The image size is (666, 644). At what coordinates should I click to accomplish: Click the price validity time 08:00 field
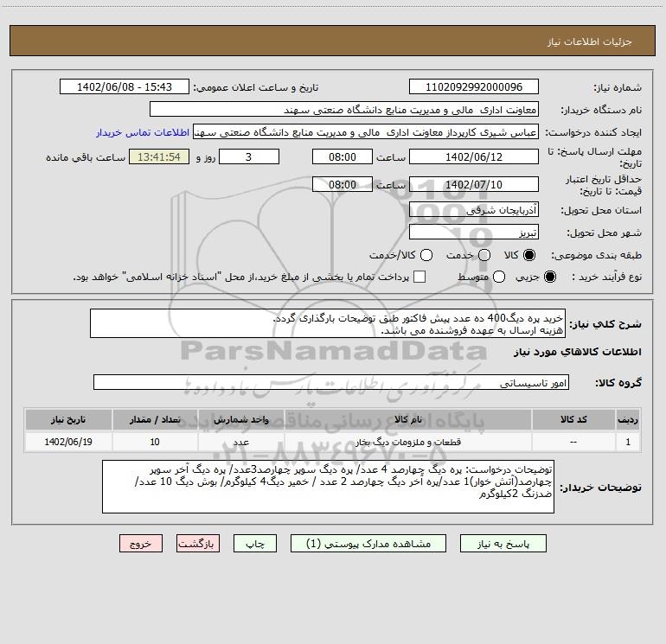(343, 184)
